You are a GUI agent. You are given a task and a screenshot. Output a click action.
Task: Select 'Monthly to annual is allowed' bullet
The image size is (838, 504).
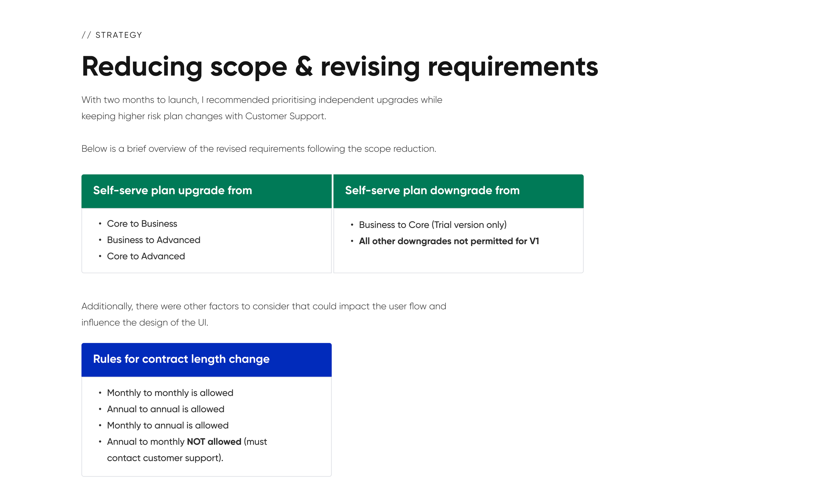[x=167, y=425]
